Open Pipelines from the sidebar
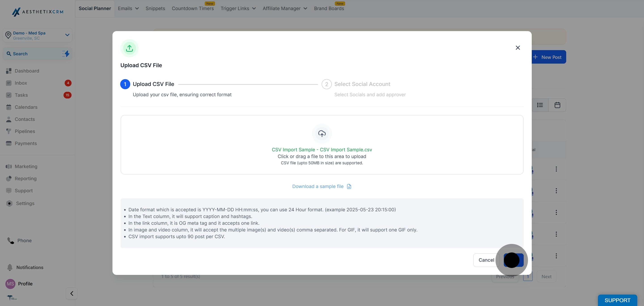644x306 pixels. 25,131
